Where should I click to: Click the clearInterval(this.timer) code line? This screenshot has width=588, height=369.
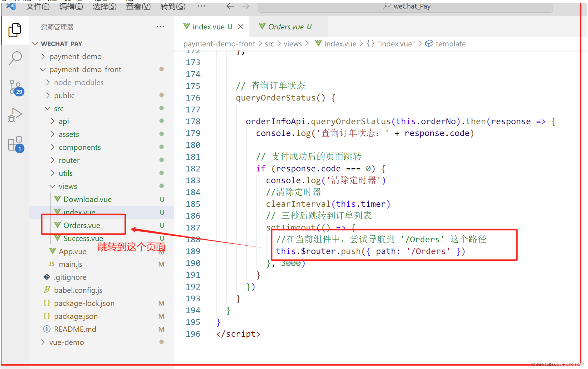(x=328, y=204)
